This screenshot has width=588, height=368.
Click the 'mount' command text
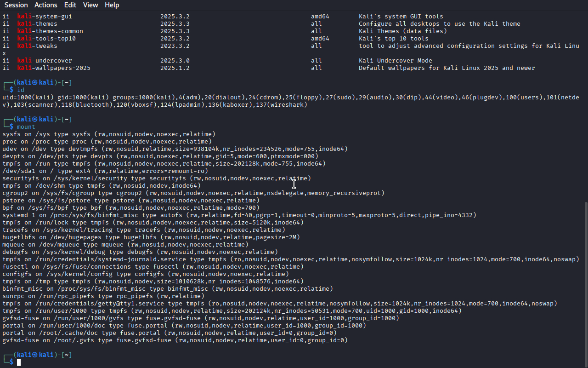[26, 127]
